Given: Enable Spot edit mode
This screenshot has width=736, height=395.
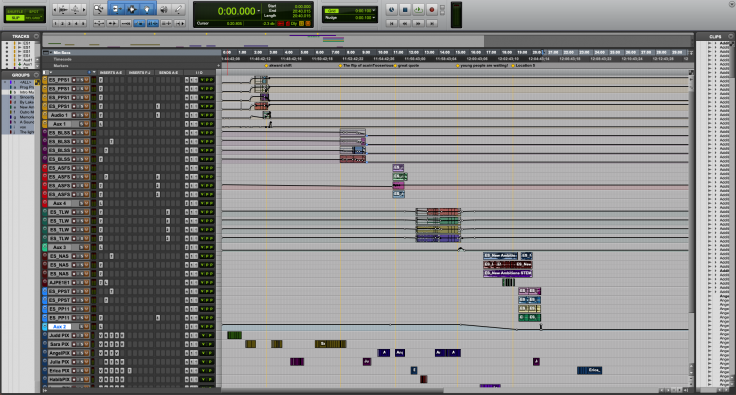Looking at the screenshot, I should coord(34,11).
